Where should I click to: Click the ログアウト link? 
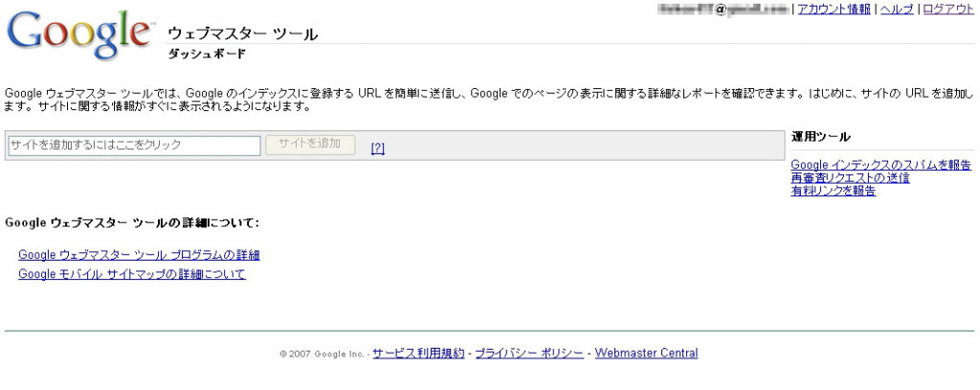948,9
